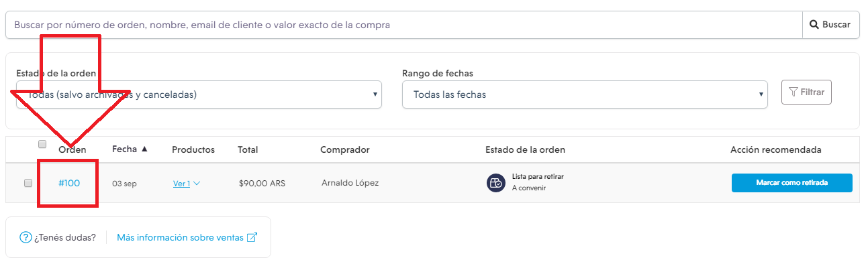Click external link icon beside Más información

point(252,237)
